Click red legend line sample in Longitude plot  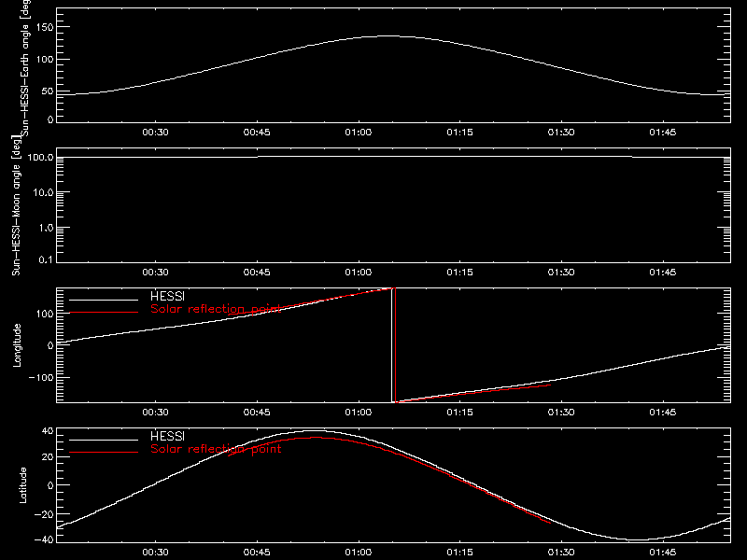(x=104, y=313)
